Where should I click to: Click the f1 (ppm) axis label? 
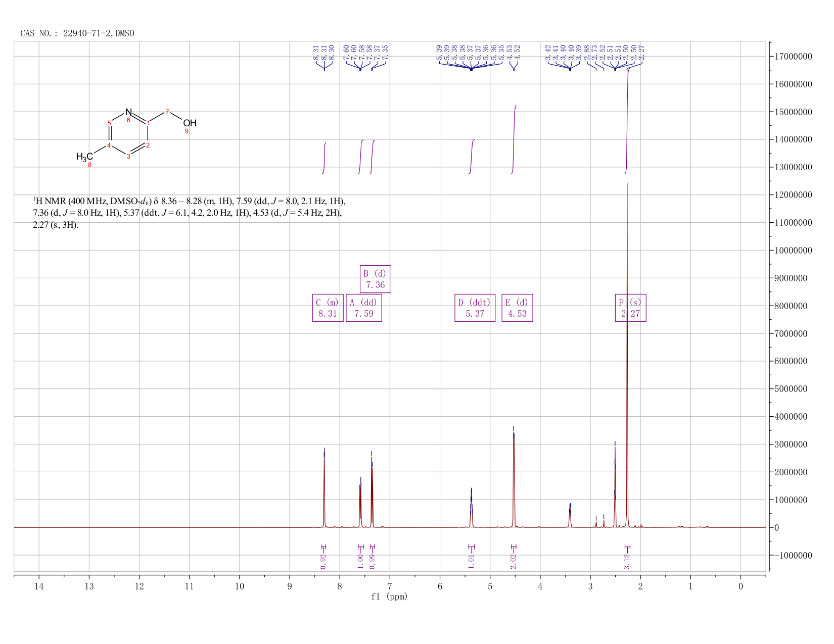click(389, 597)
